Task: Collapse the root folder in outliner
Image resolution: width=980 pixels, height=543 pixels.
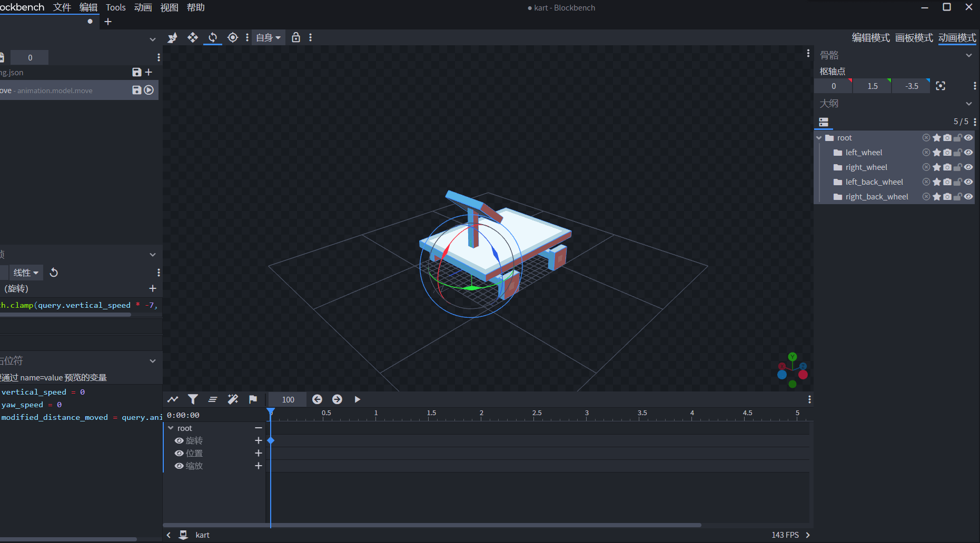Action: click(x=819, y=138)
